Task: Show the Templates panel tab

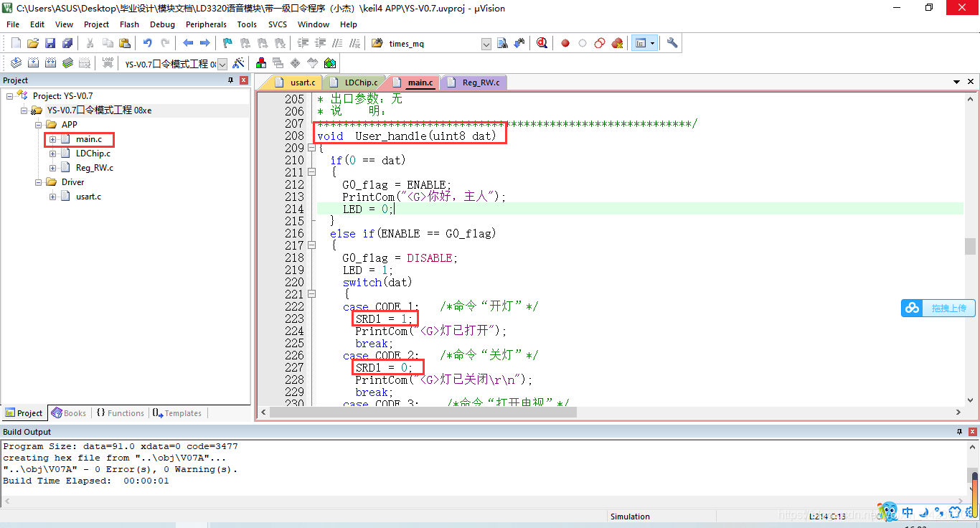Action: pyautogui.click(x=176, y=413)
